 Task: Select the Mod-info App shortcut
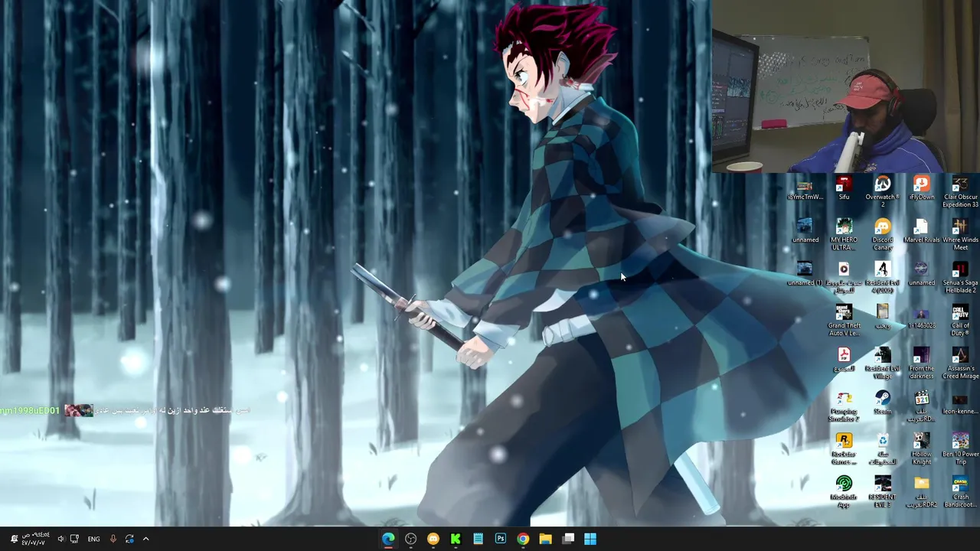coord(844,492)
